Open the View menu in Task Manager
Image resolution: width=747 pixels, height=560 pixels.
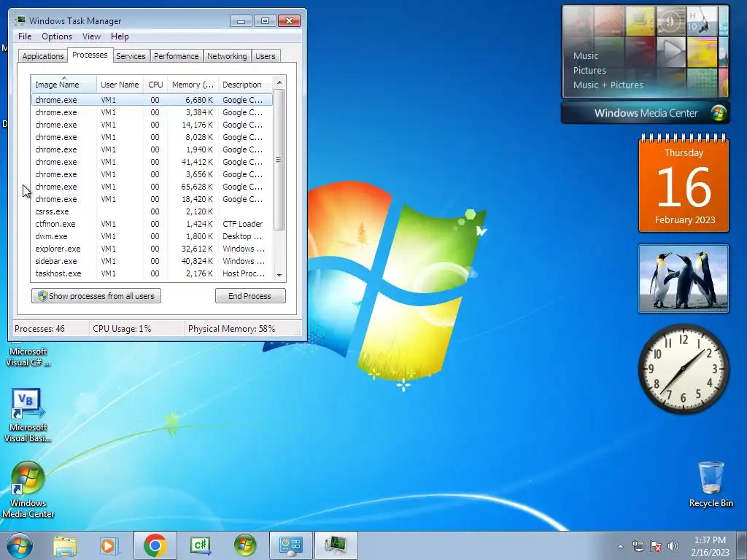click(91, 36)
